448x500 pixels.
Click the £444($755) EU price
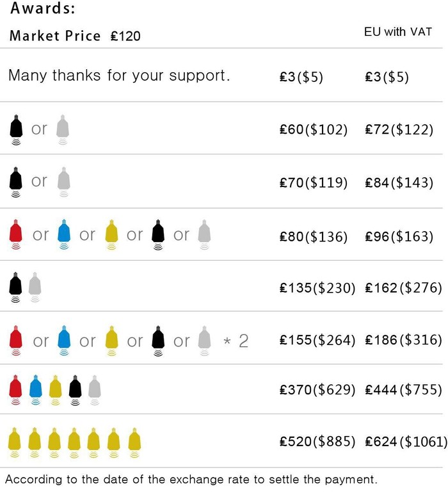403,390
